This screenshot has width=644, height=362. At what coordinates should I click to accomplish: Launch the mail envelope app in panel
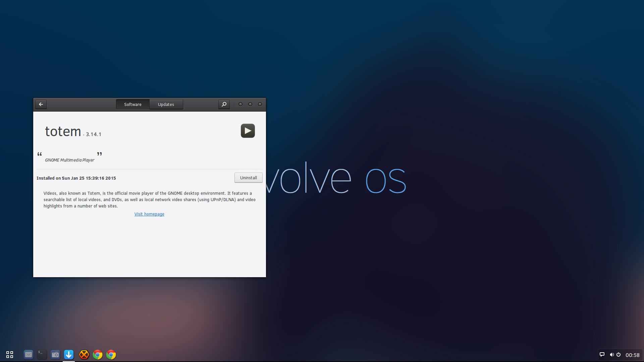tap(29, 355)
